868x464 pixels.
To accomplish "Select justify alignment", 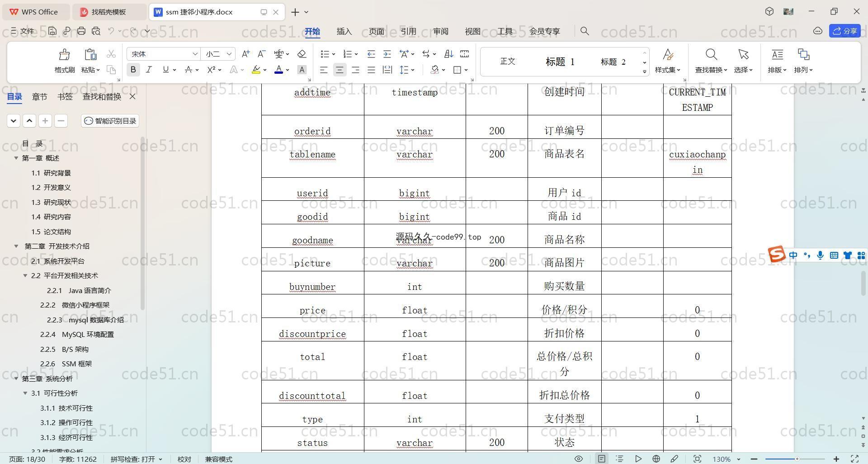I will pyautogui.click(x=371, y=70).
